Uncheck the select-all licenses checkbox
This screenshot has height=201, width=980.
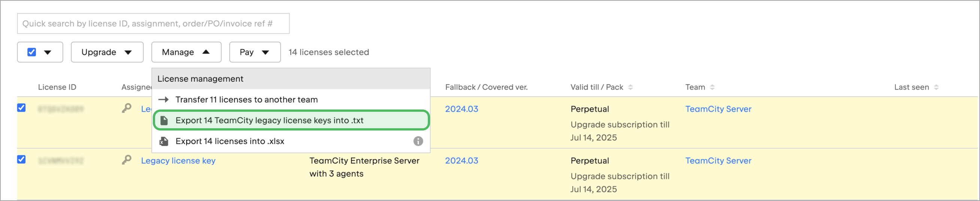[x=31, y=52]
